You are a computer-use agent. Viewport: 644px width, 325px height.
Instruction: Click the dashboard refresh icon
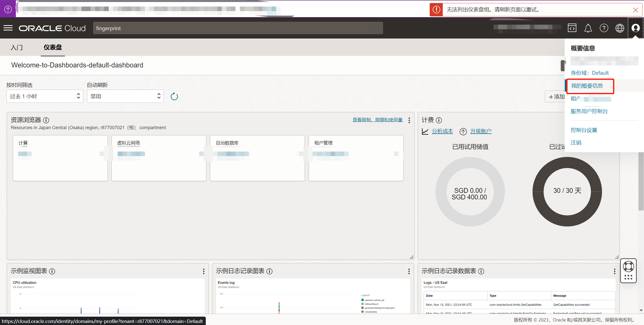(174, 96)
